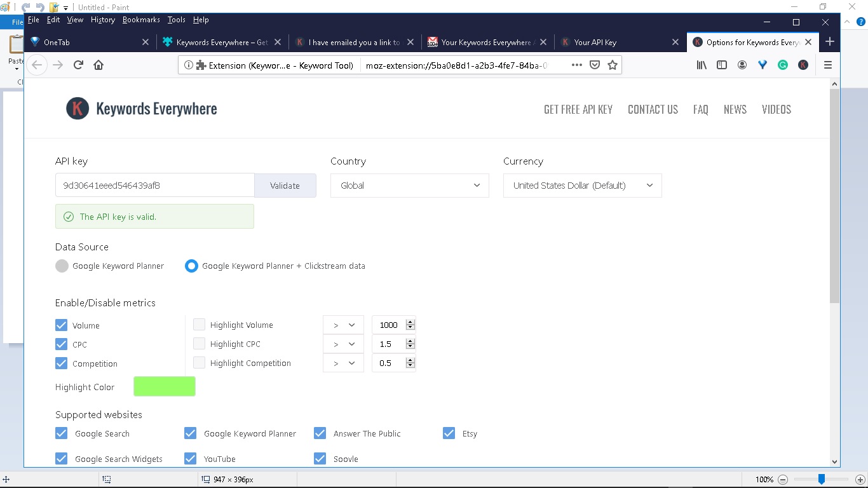Open GET FREE API KEY link
Screen dimensions: 868x488
click(x=578, y=109)
